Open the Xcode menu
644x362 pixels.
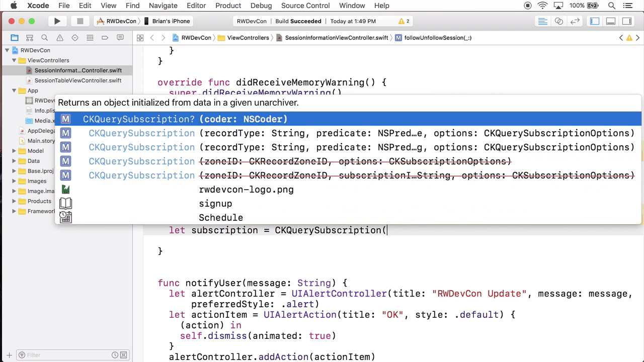pyautogui.click(x=37, y=6)
